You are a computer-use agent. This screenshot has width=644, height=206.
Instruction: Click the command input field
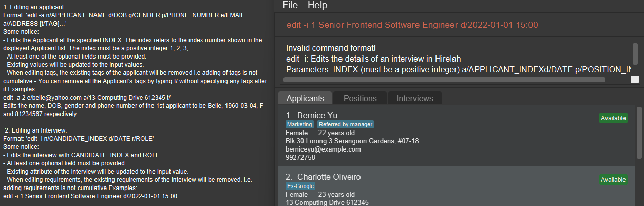click(x=459, y=25)
